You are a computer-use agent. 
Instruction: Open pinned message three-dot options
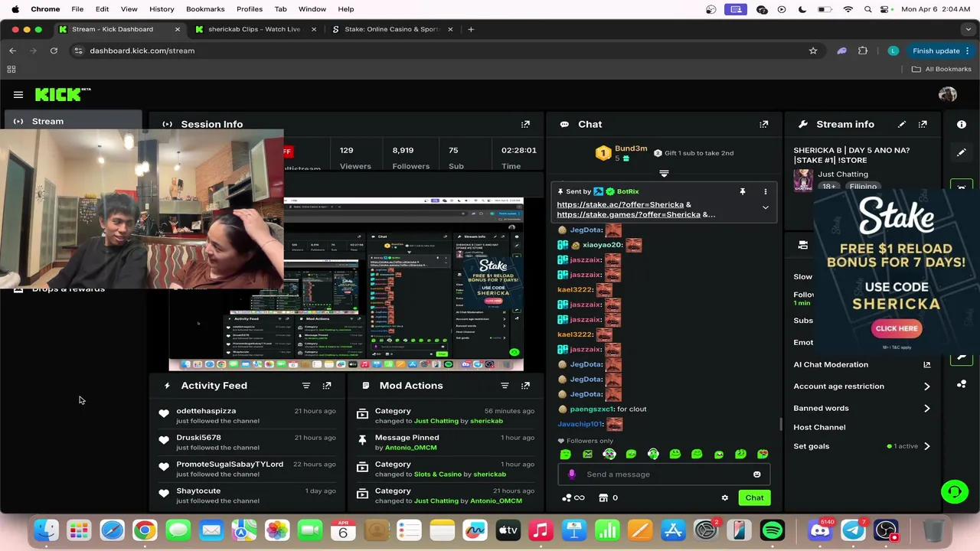(765, 191)
